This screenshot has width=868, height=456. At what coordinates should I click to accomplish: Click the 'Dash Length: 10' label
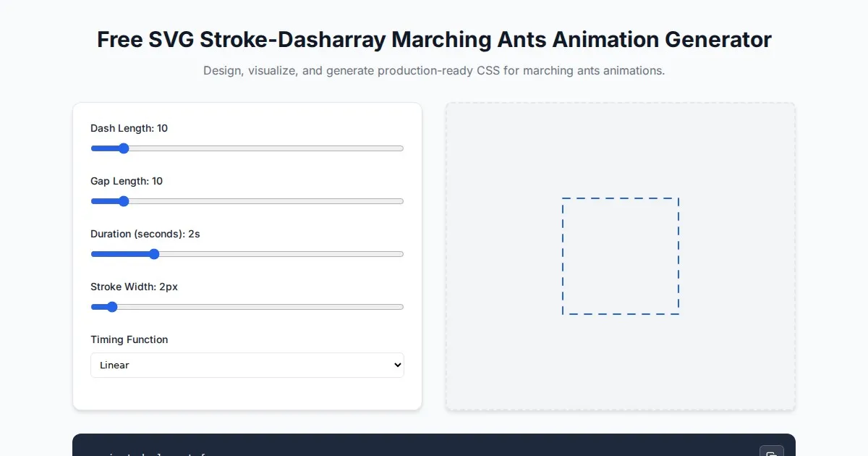pyautogui.click(x=129, y=128)
